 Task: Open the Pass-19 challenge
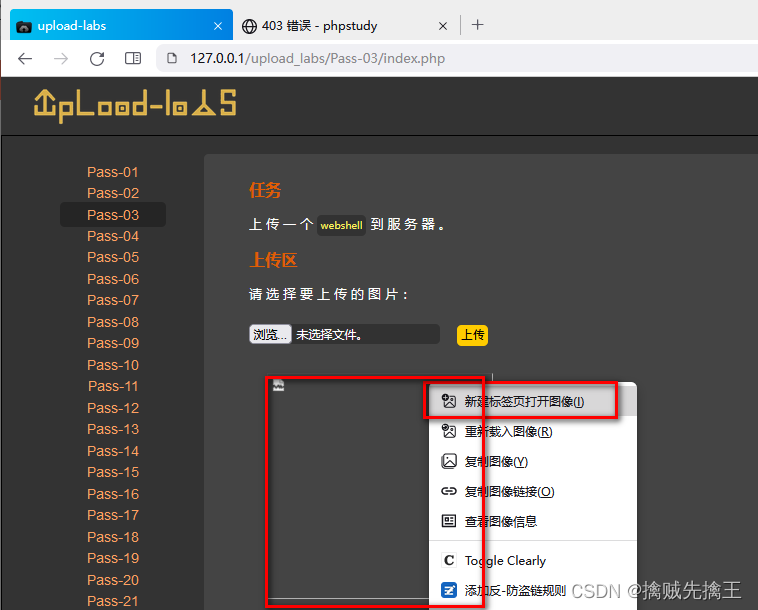coord(113,558)
